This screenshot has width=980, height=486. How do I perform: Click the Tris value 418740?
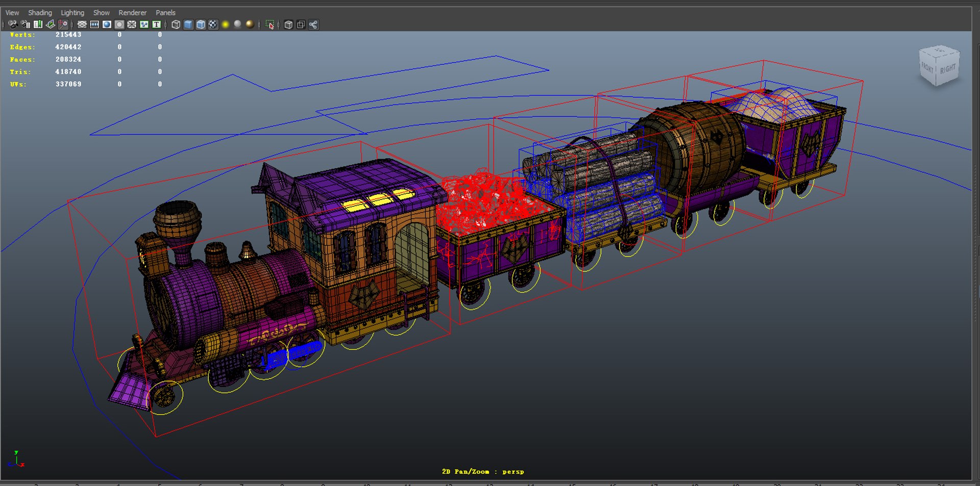point(68,72)
